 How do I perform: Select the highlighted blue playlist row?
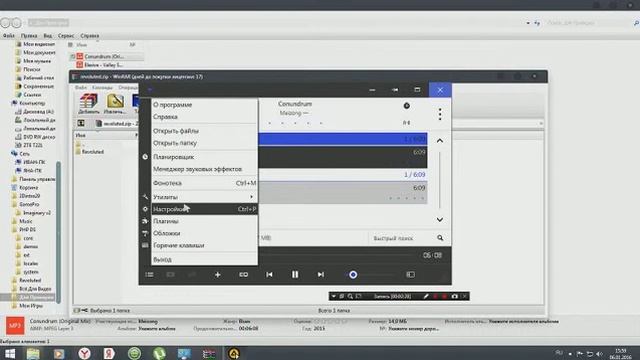(343, 139)
